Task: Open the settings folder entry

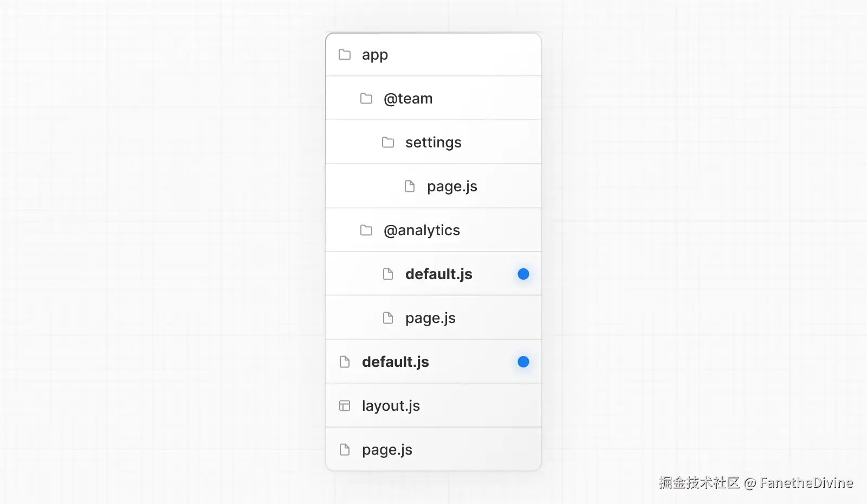Action: [x=433, y=143]
